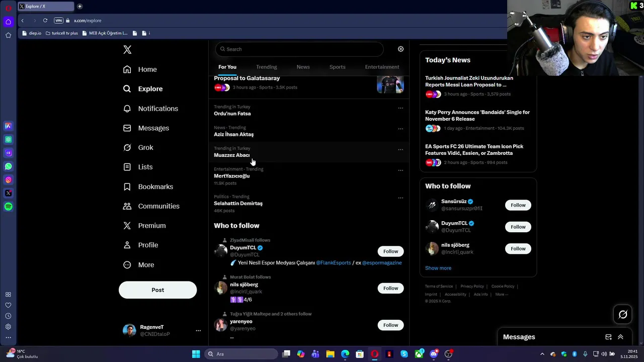The width and height of the screenshot is (644, 362).
Task: Open Terms of Service link
Action: point(439,287)
